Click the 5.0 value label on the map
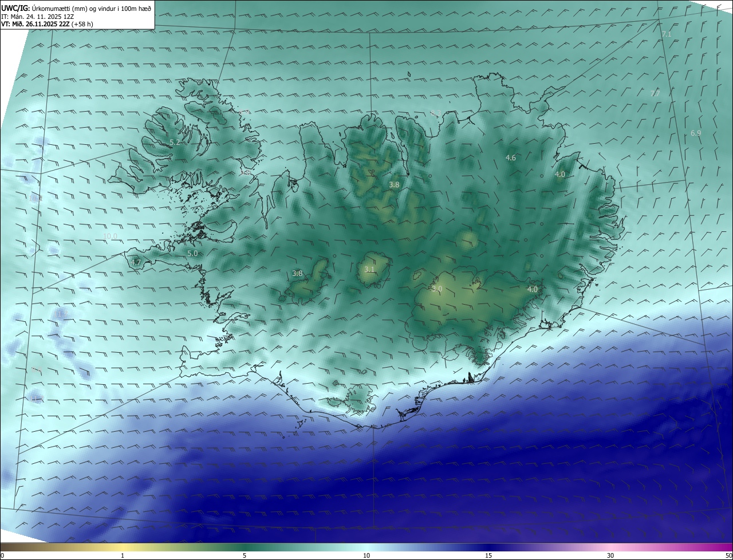 192,253
